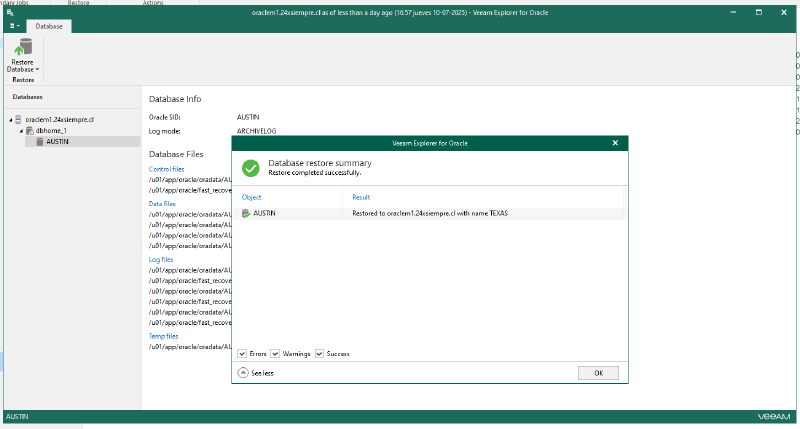This screenshot has width=800, height=429.
Task: Toggle the Errors filter checkbox
Action: pyautogui.click(x=242, y=354)
